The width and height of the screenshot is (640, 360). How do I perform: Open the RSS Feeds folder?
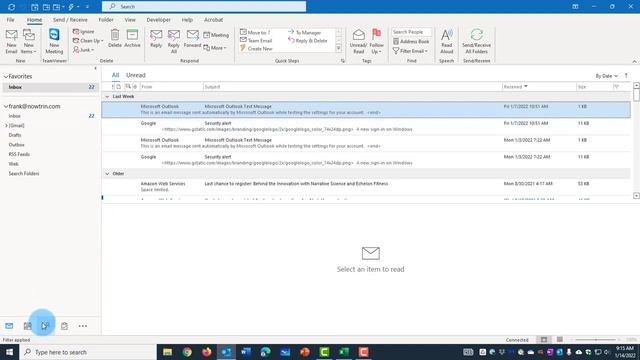pos(19,154)
